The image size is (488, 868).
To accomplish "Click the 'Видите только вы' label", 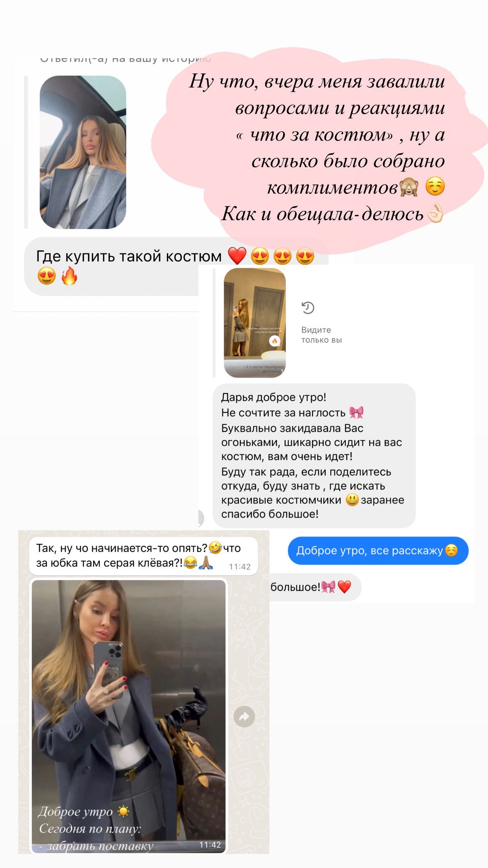I will click(322, 335).
